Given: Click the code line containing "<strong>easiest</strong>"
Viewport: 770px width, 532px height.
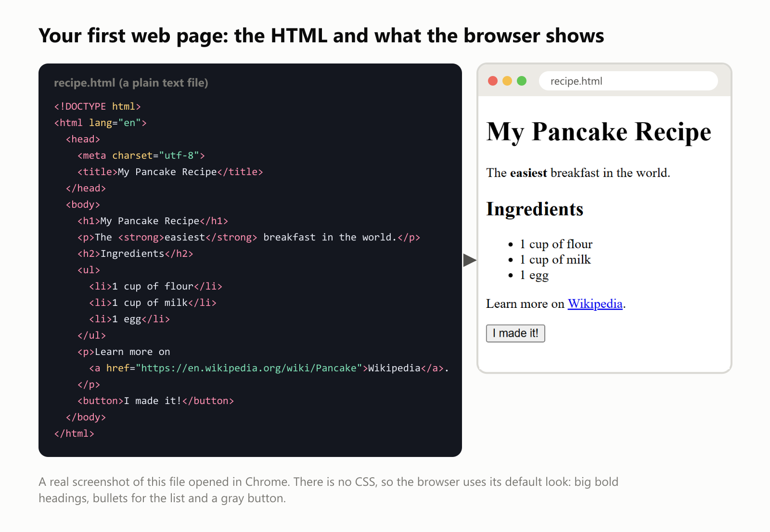Looking at the screenshot, I should coord(249,237).
